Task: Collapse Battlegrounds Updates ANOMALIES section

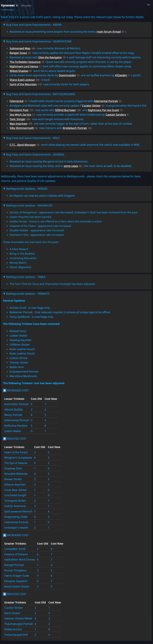Action: [28, 206]
